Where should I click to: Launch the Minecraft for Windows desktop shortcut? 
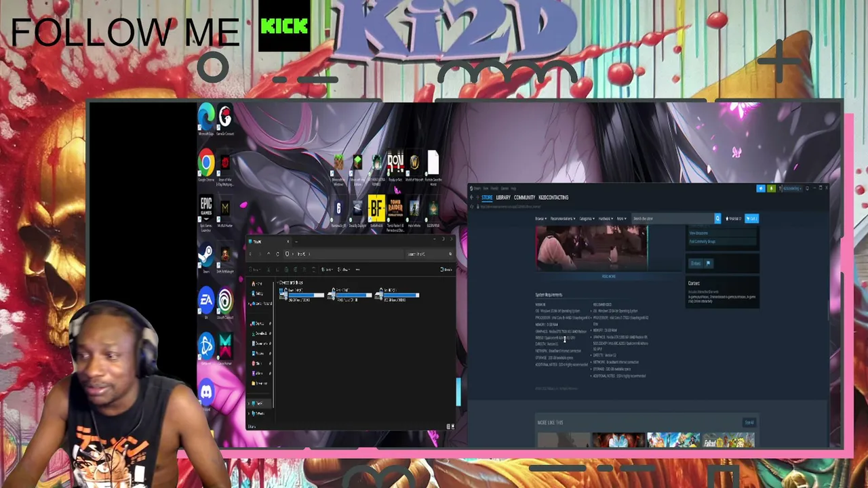(338, 166)
